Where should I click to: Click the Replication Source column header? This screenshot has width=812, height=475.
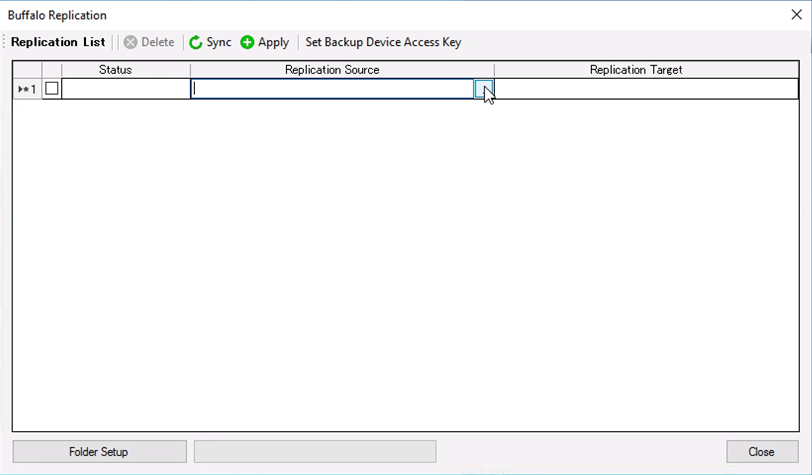[x=332, y=70]
